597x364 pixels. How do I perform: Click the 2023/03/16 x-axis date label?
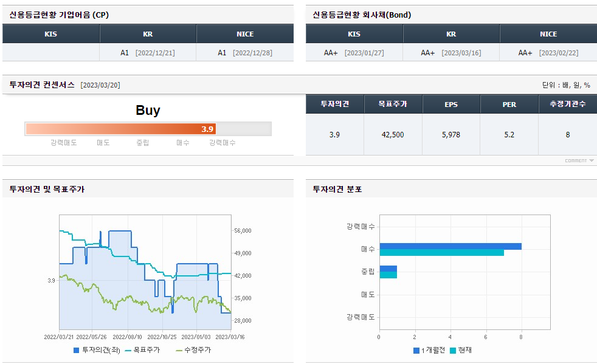pyautogui.click(x=230, y=337)
